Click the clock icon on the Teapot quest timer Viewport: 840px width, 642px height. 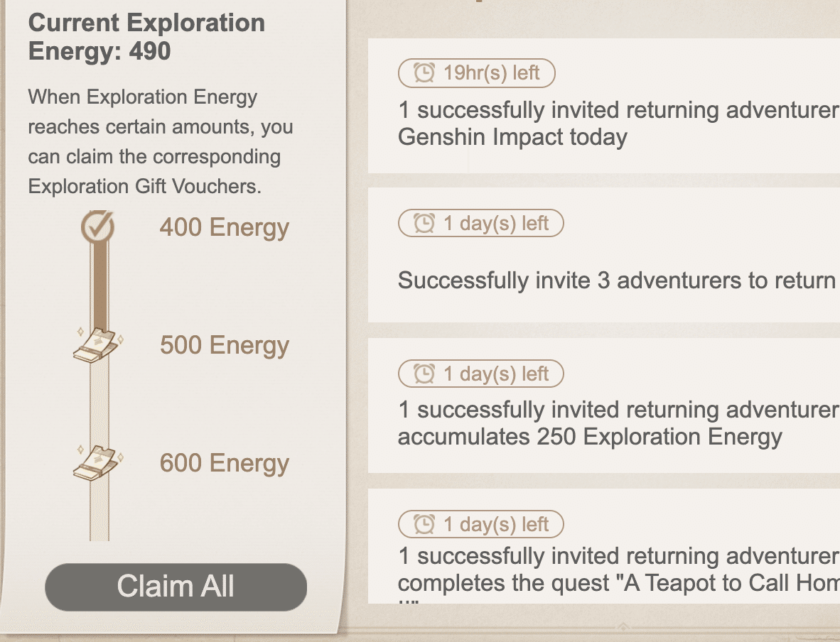pos(424,524)
